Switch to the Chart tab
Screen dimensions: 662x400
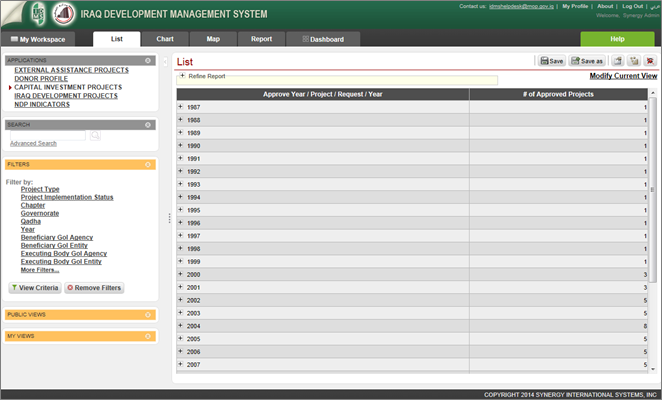[165, 39]
